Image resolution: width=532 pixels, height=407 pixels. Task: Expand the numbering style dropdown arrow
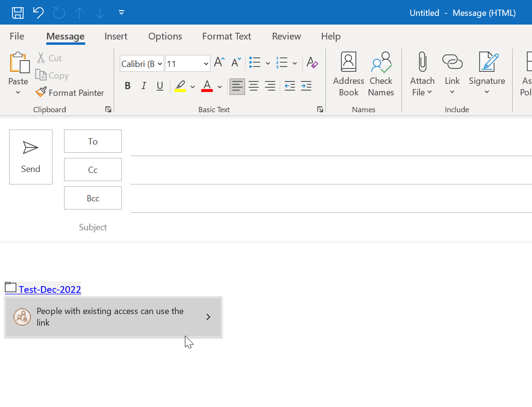pyautogui.click(x=295, y=63)
